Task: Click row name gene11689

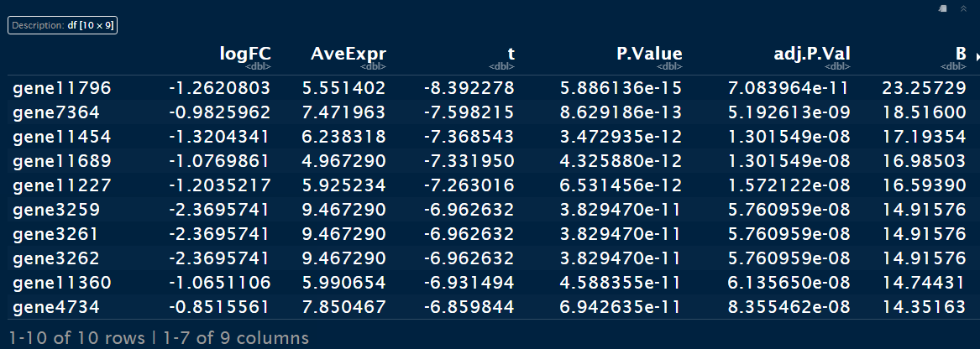Action: click(x=60, y=160)
